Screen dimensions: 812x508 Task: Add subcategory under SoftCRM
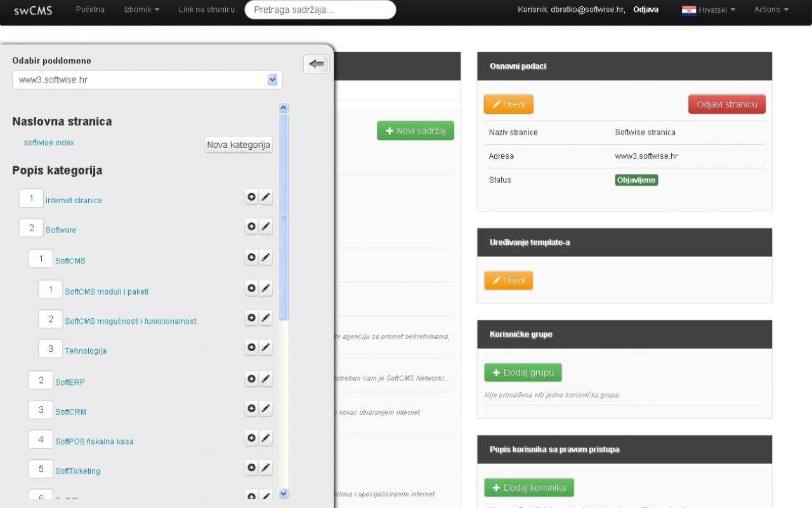click(x=252, y=408)
